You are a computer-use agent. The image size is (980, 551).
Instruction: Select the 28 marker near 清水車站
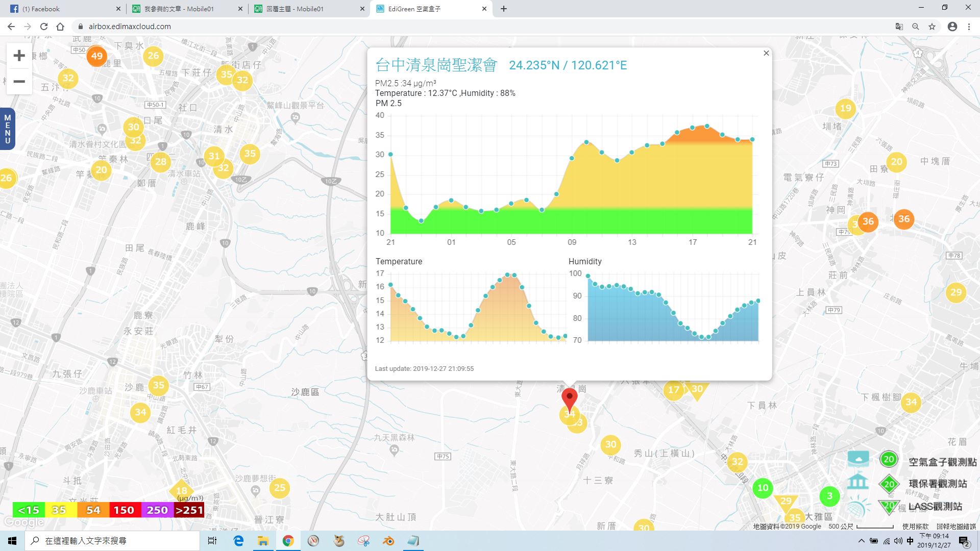pyautogui.click(x=161, y=162)
